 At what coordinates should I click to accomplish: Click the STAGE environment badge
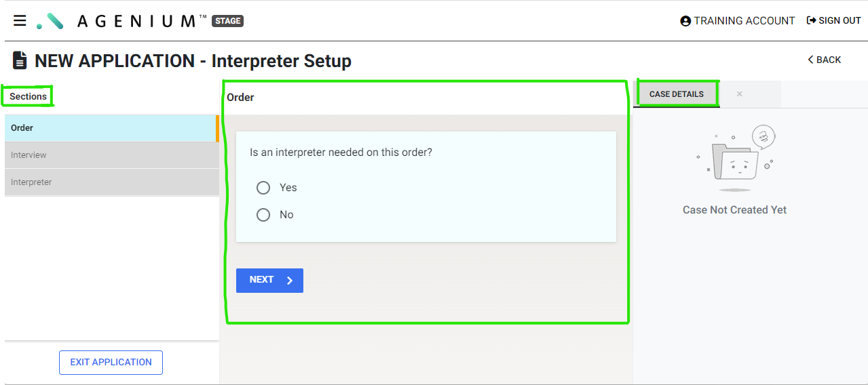pyautogui.click(x=228, y=21)
